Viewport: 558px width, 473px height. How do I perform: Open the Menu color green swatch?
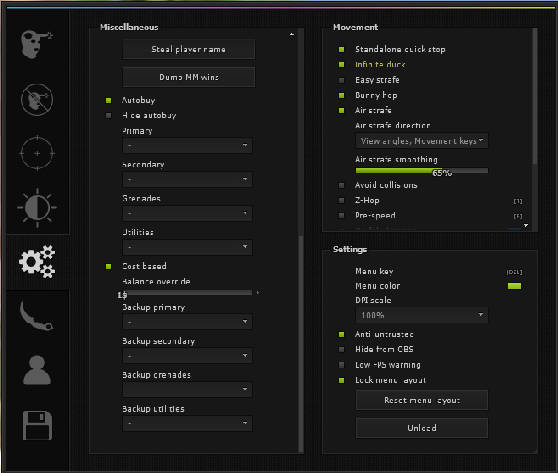(514, 286)
